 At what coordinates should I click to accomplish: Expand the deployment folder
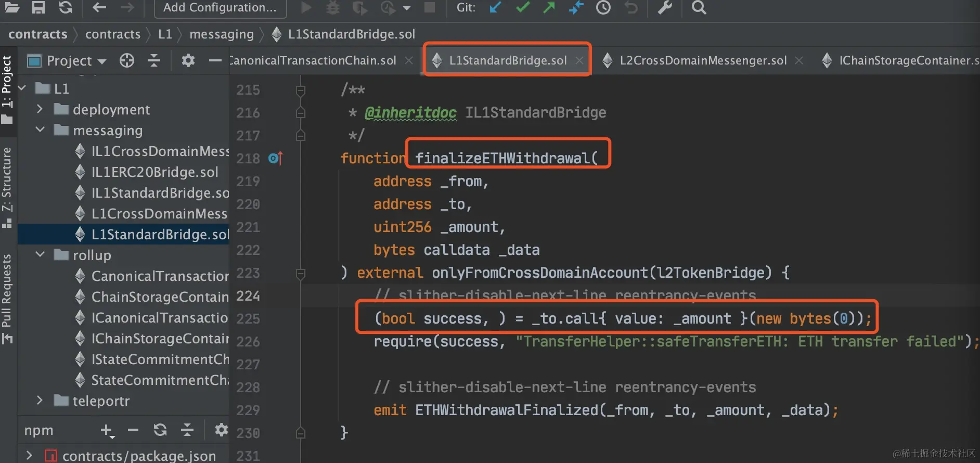pos(40,109)
